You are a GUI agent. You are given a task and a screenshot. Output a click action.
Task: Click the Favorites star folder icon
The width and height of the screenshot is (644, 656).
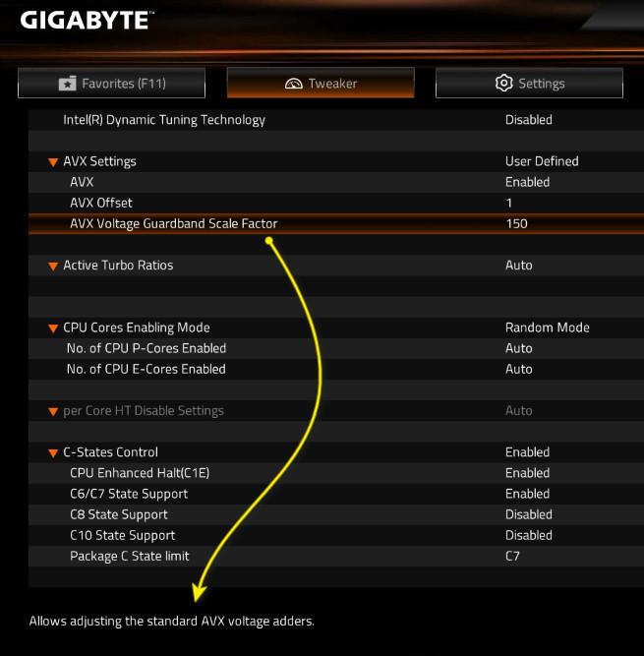pos(67,84)
